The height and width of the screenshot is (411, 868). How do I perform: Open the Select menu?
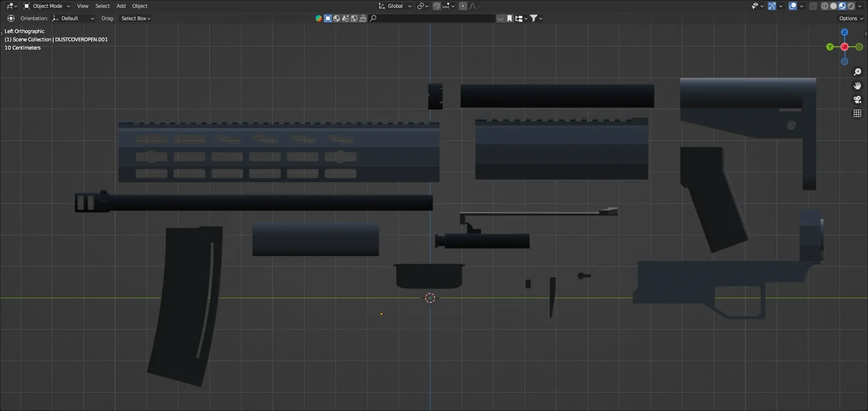102,6
